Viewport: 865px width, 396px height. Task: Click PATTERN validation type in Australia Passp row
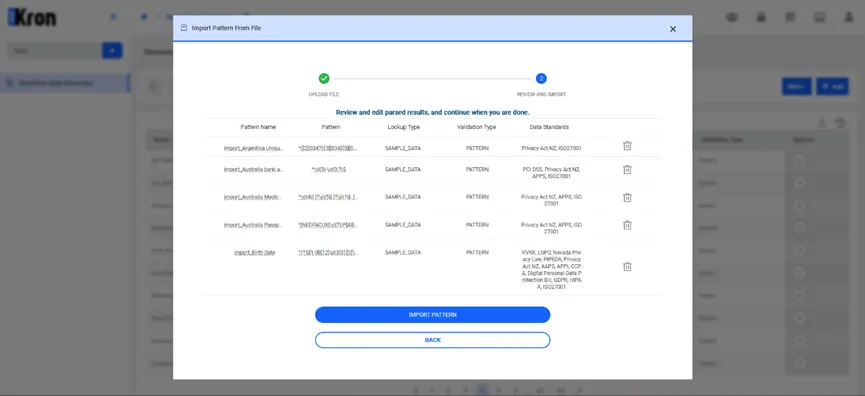pos(477,225)
